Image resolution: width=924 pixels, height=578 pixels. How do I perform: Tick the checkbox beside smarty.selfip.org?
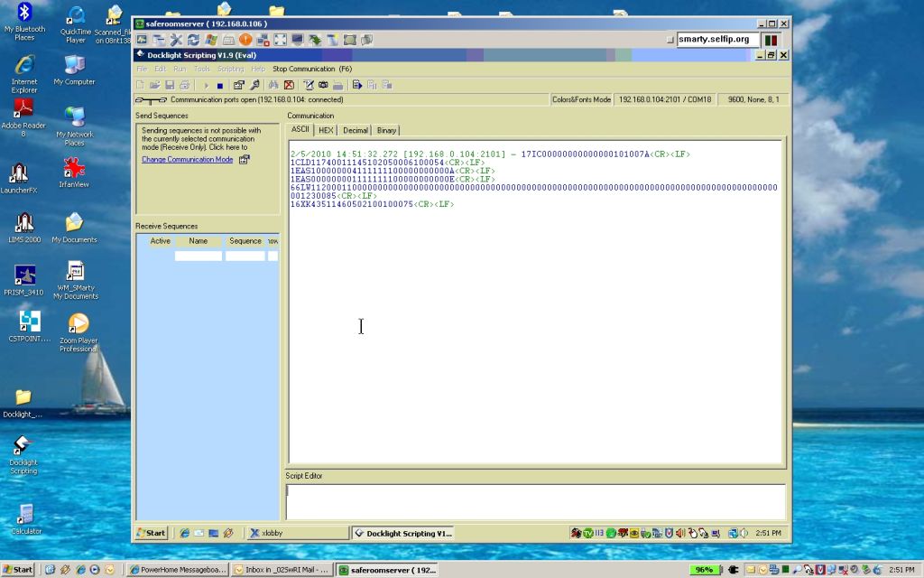670,40
